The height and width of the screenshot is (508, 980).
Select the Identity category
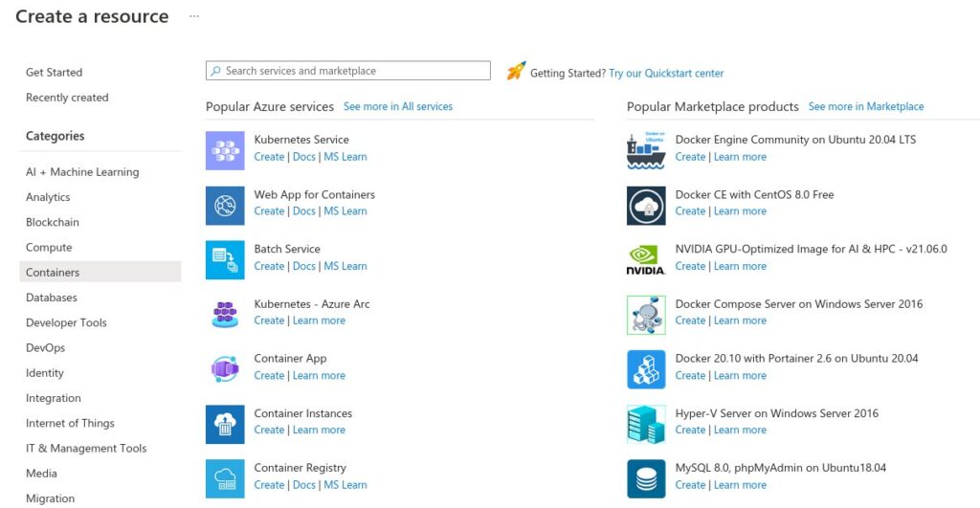45,373
